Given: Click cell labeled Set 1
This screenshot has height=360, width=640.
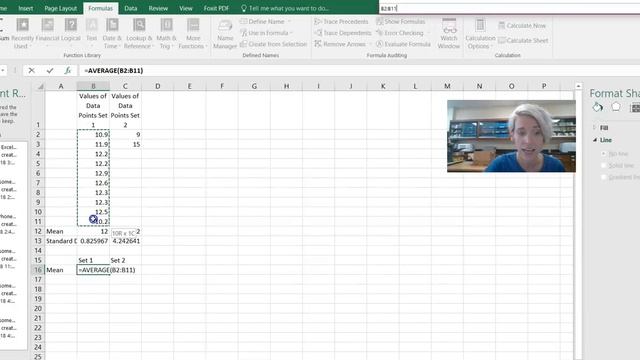Looking at the screenshot, I should tap(93, 260).
